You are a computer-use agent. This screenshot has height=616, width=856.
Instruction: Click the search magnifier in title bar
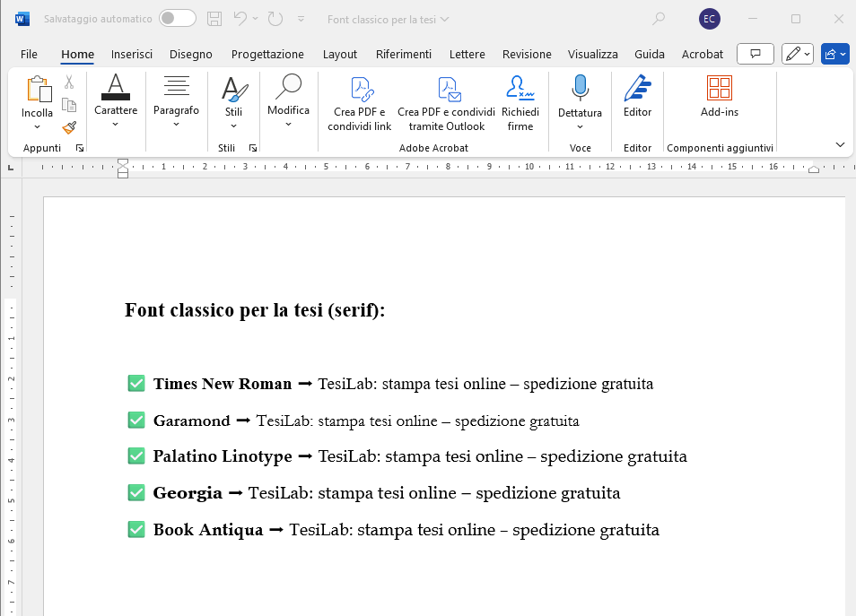(x=659, y=19)
